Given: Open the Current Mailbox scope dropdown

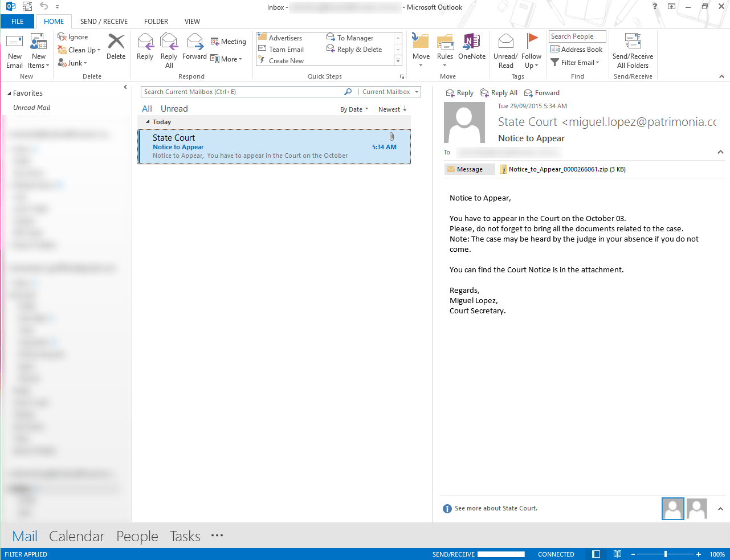Looking at the screenshot, I should click(x=390, y=92).
